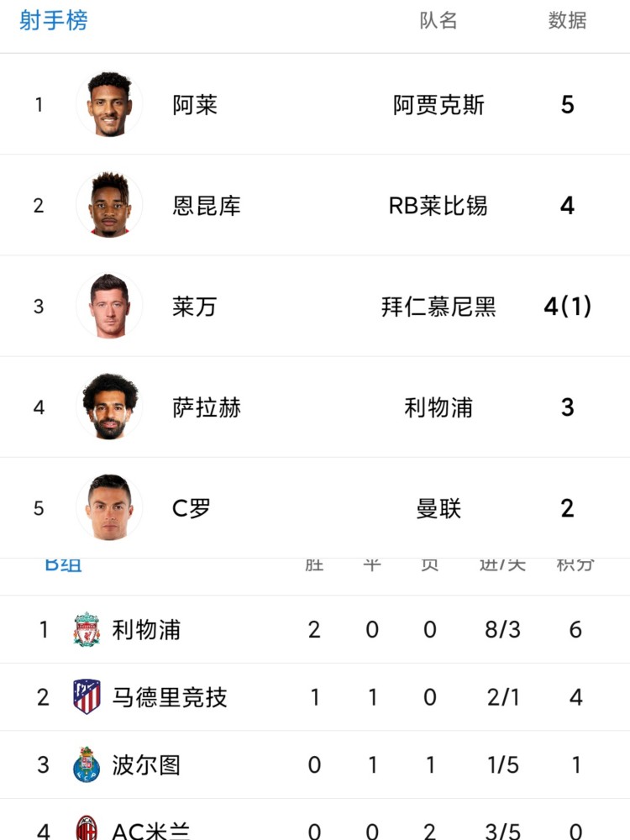Open team name RB莱比锡
The image size is (630, 840).
point(438,206)
